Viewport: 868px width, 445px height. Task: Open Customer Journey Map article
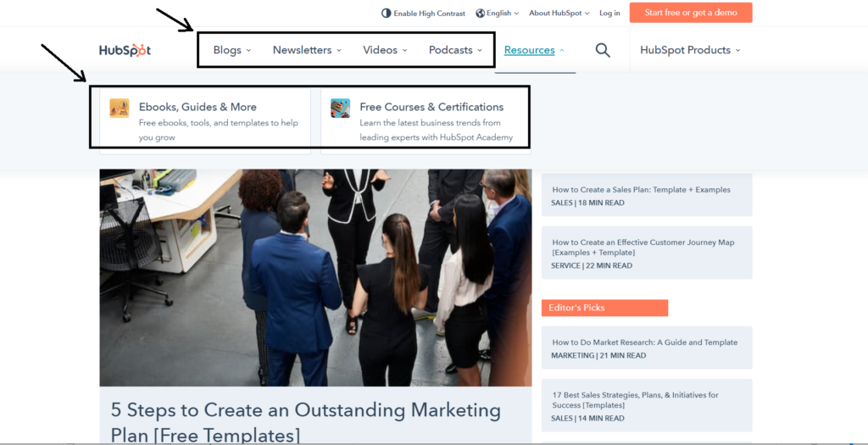(647, 253)
